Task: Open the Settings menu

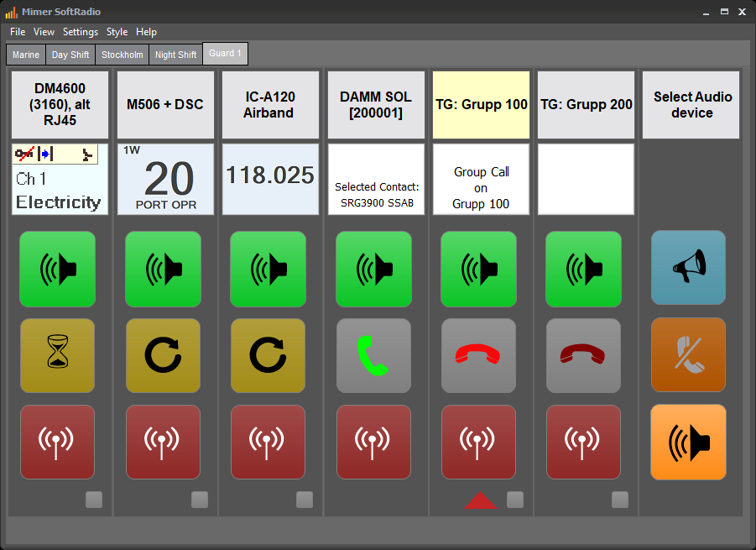Action: [x=81, y=32]
